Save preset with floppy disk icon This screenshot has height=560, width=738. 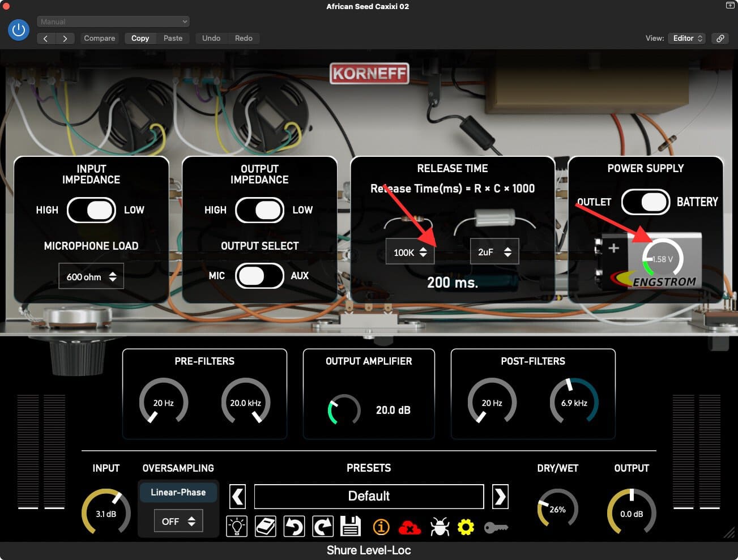[351, 527]
